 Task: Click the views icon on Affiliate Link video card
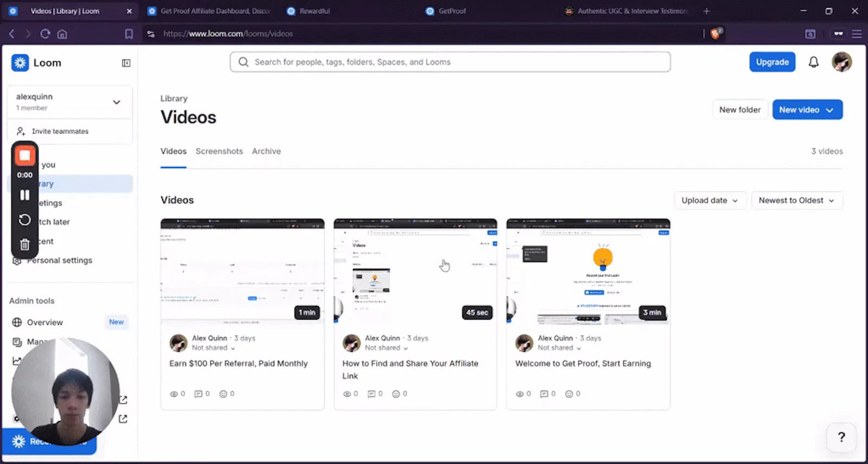(x=347, y=394)
